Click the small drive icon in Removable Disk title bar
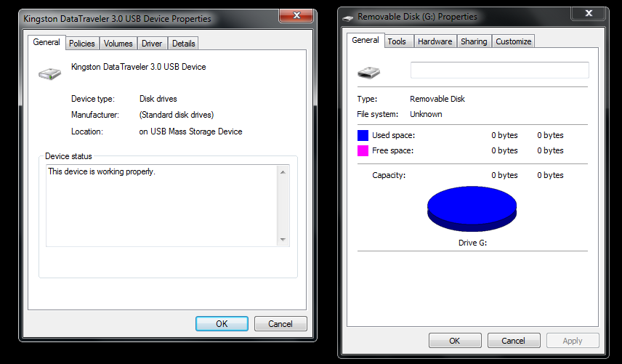622x364 pixels. tap(348, 18)
